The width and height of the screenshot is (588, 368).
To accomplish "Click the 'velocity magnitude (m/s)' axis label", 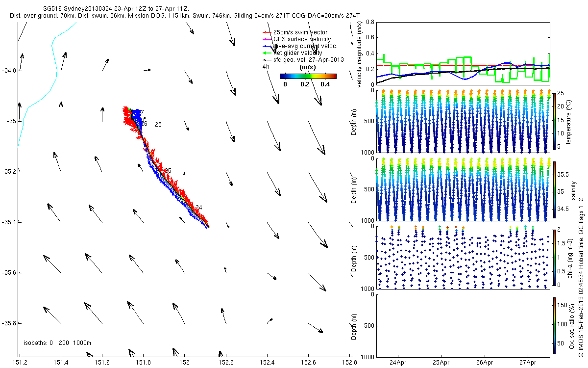I will pyautogui.click(x=360, y=55).
